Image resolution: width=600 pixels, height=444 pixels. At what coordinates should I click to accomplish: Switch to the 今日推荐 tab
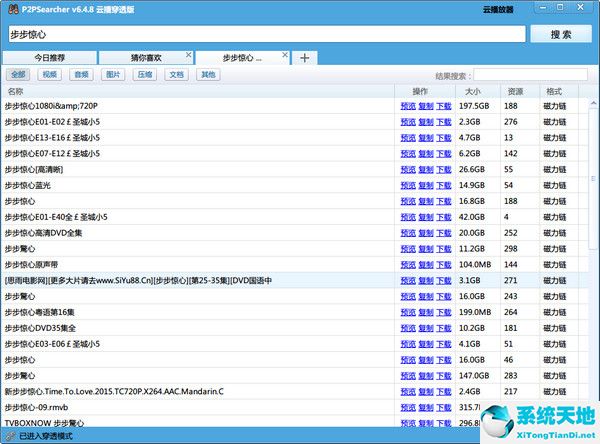(49, 58)
